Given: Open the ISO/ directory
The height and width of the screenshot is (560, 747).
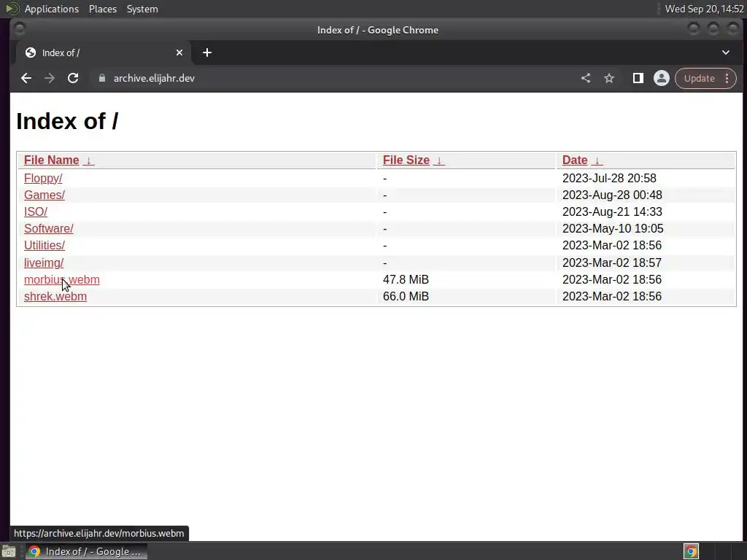Looking at the screenshot, I should click(x=36, y=211).
